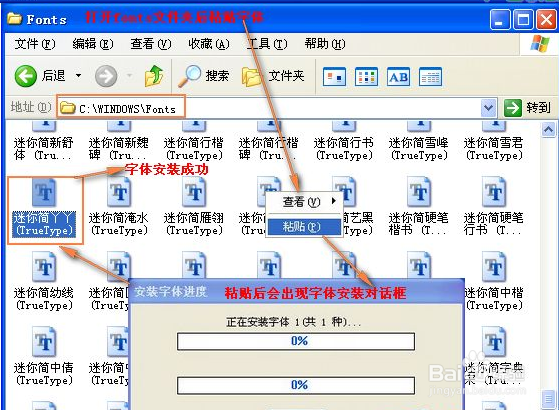Toggle the Folders (文件夹) pane

click(x=273, y=76)
